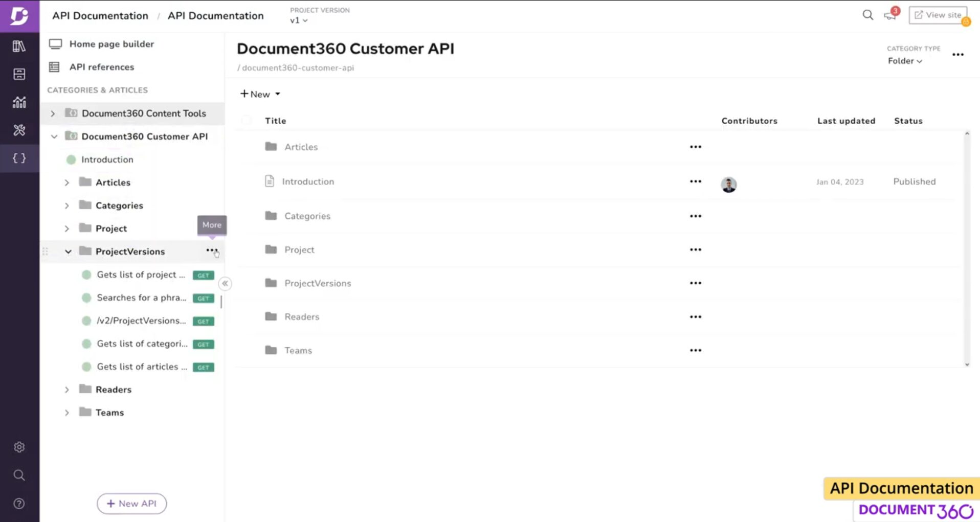Open more options for ProjectVersions row
The width and height of the screenshot is (980, 522).
point(696,283)
